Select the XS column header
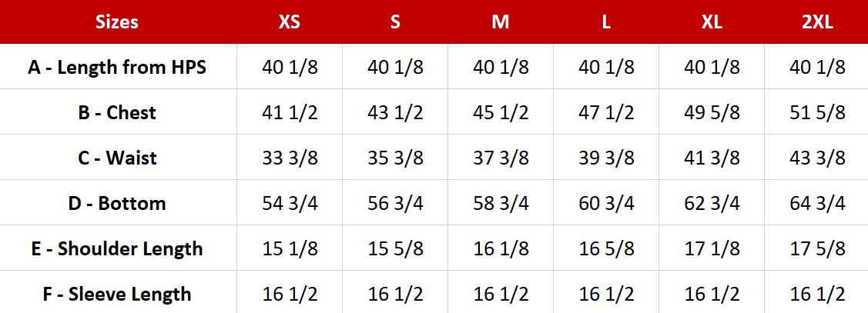The width and height of the screenshot is (868, 313). [x=290, y=22]
